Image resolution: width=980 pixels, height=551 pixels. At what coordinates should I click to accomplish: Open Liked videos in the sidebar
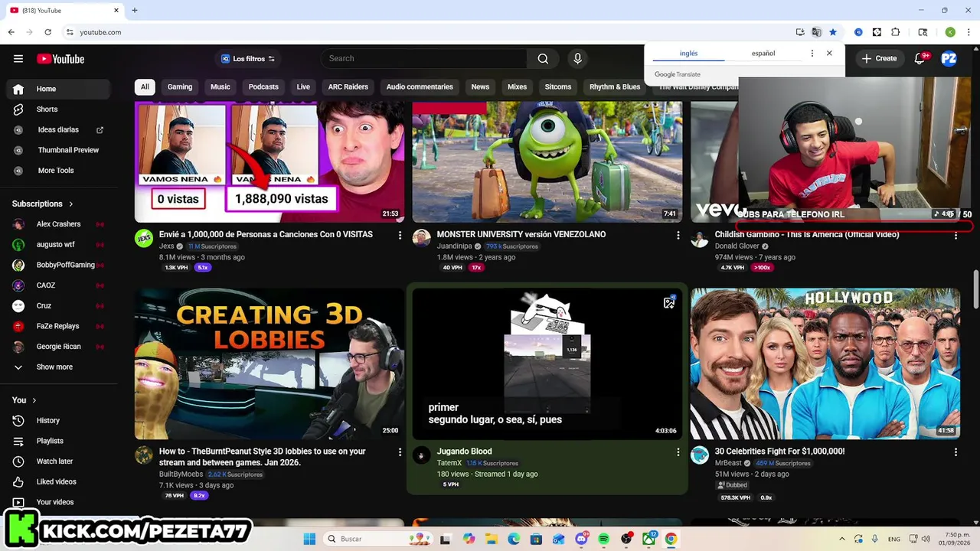[x=56, y=481]
